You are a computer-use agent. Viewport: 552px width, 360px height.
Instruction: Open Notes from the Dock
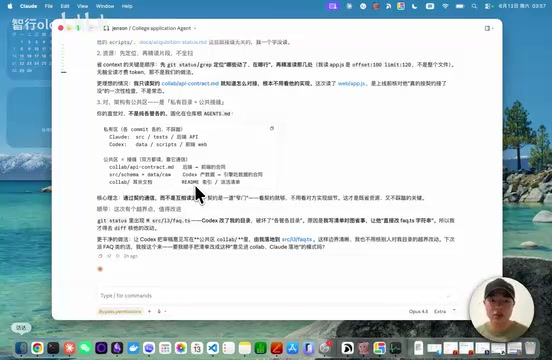(x=245, y=348)
